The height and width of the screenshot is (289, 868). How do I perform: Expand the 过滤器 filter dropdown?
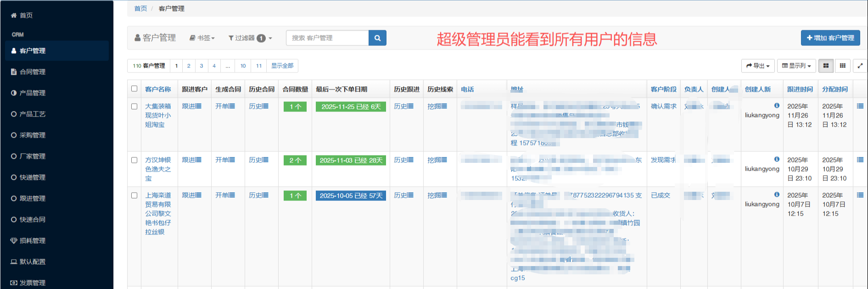pos(250,38)
